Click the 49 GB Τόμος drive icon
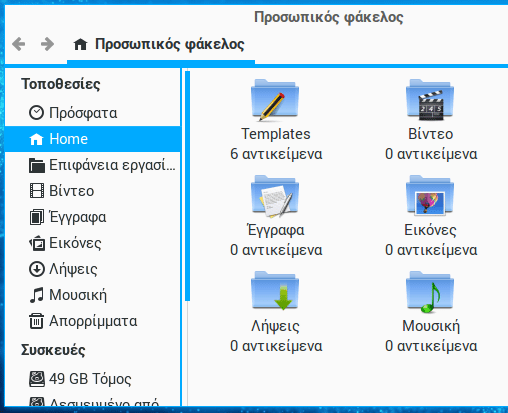 [x=36, y=379]
